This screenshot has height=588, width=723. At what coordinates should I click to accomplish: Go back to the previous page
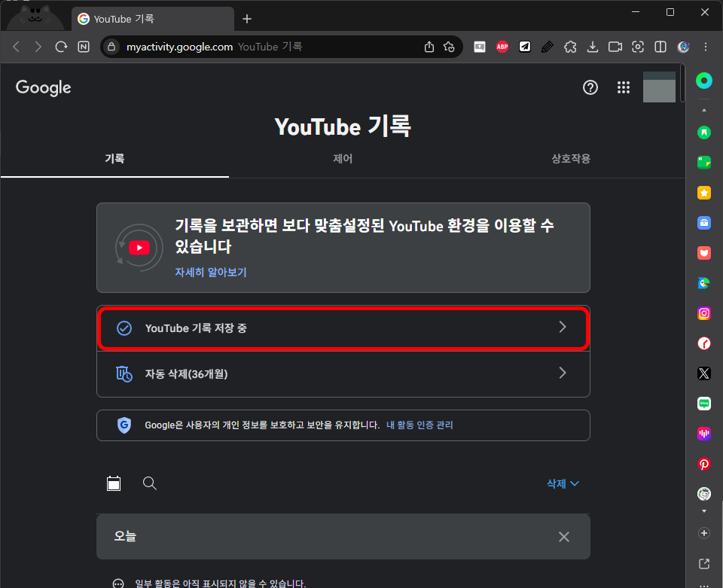pos(17,47)
